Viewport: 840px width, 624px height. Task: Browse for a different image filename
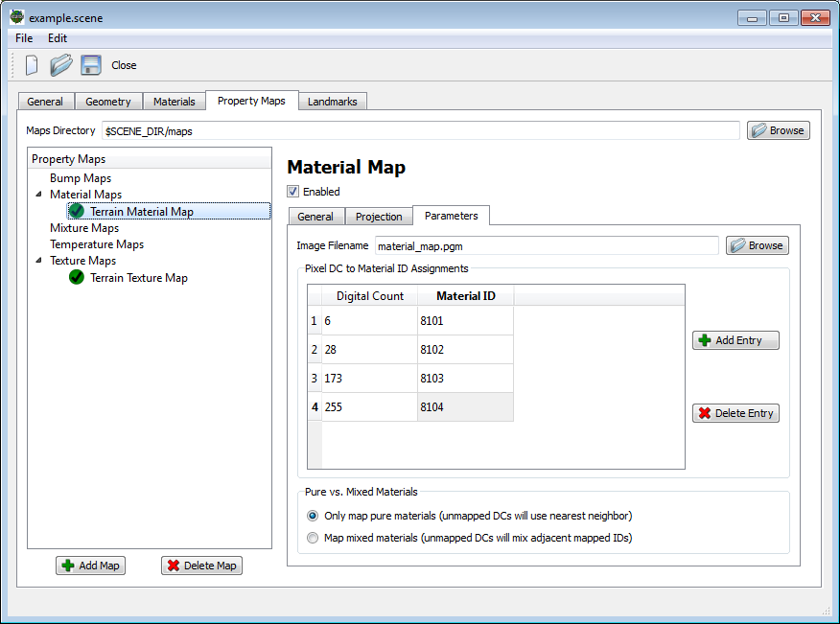(757, 245)
